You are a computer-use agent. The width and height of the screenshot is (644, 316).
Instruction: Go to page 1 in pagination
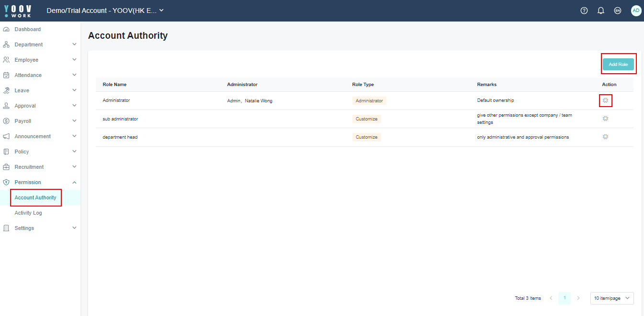(565, 298)
